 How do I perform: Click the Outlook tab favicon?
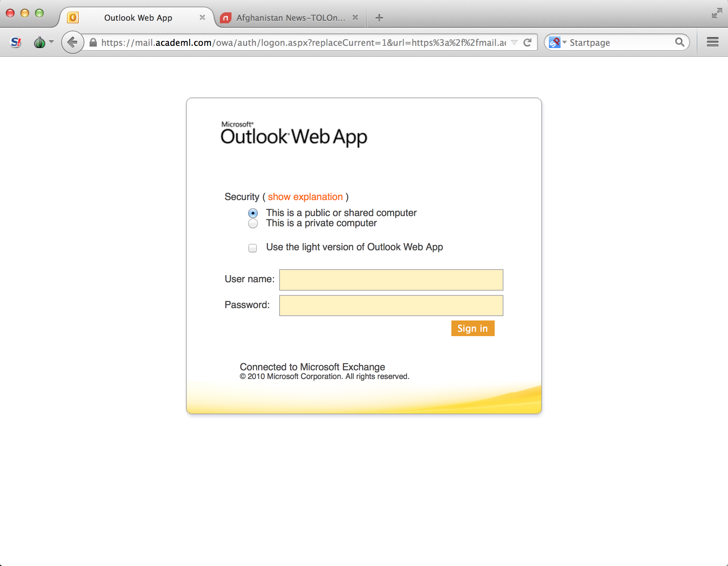pyautogui.click(x=73, y=17)
